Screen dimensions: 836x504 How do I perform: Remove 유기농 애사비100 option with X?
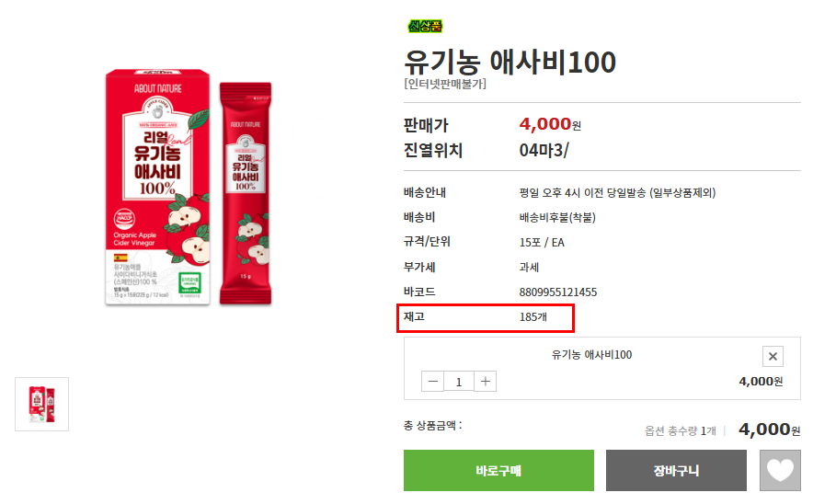[x=773, y=357]
